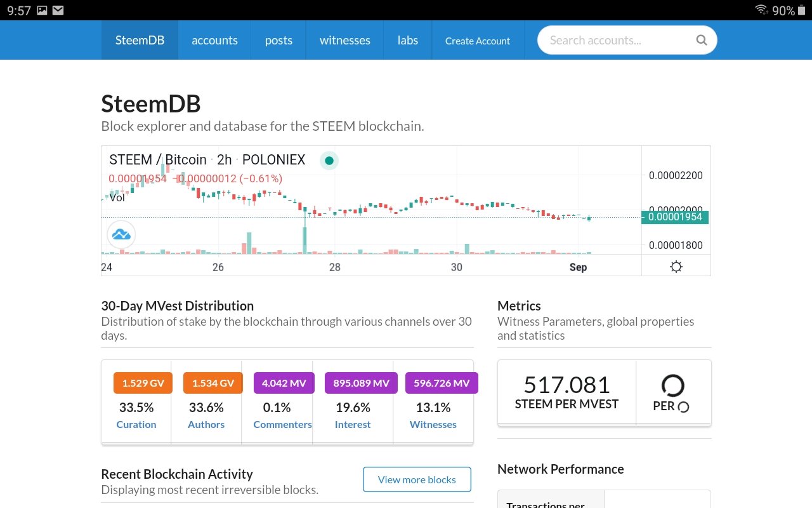The height and width of the screenshot is (508, 812).
Task: Switch to the witnesses tab
Action: 344,40
